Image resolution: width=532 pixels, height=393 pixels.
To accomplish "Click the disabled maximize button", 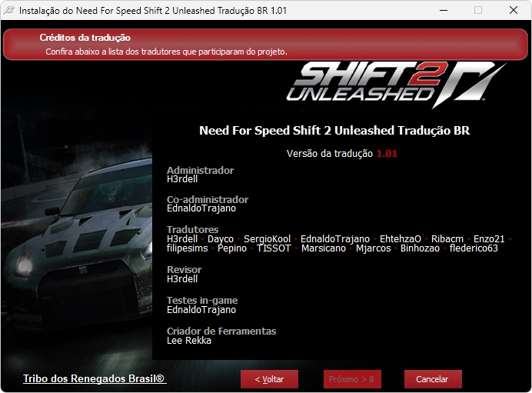I will [478, 10].
